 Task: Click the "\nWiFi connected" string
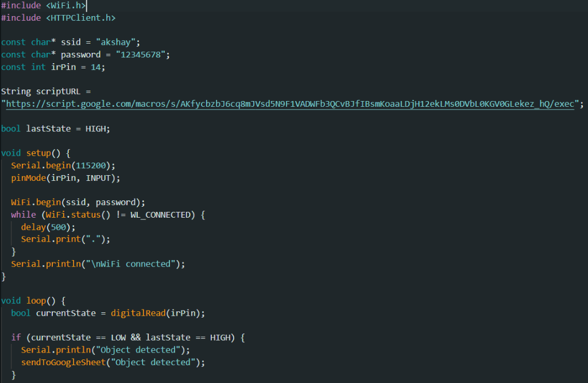point(134,264)
